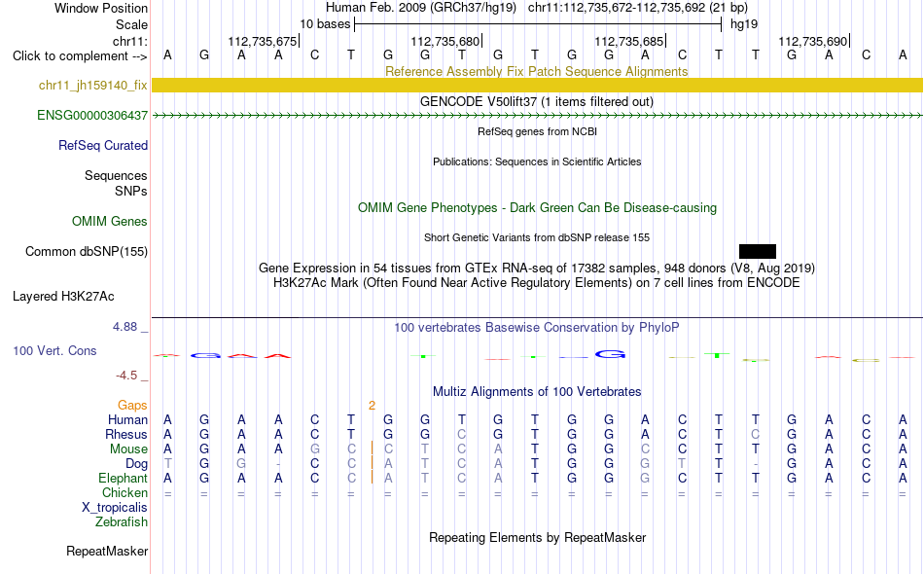Click orange insertion bar in Dog row
The image size is (924, 574).
pyautogui.click(x=372, y=463)
